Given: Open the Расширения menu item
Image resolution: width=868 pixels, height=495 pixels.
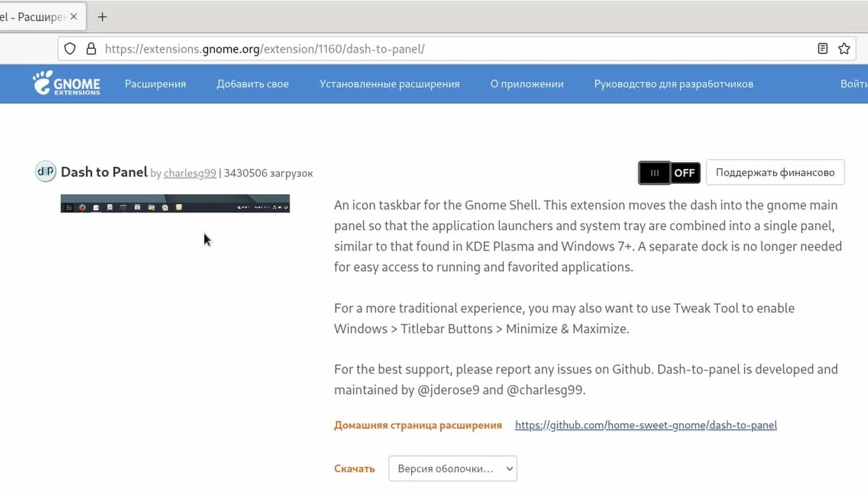Looking at the screenshot, I should pyautogui.click(x=155, y=84).
